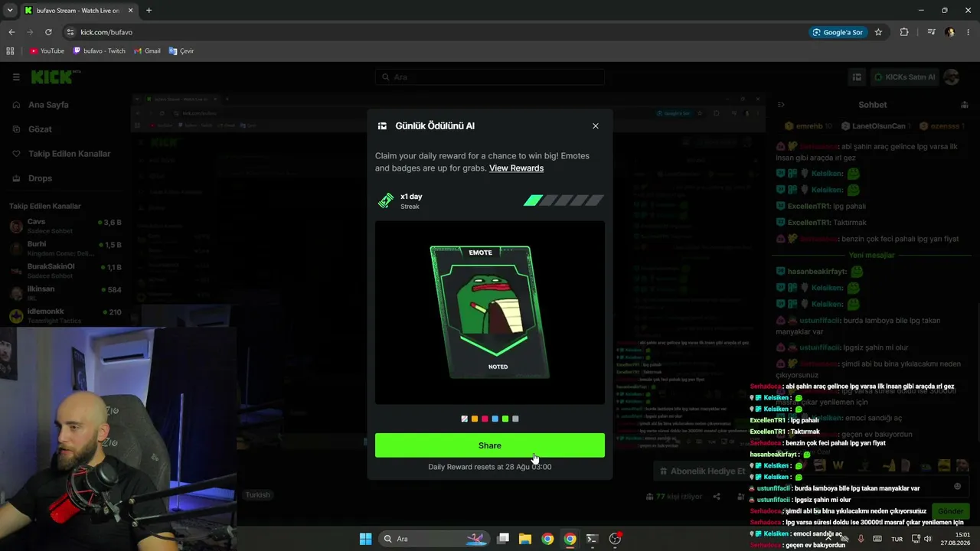Click the Turkish language tag
Image resolution: width=980 pixels, height=551 pixels.
(x=257, y=495)
